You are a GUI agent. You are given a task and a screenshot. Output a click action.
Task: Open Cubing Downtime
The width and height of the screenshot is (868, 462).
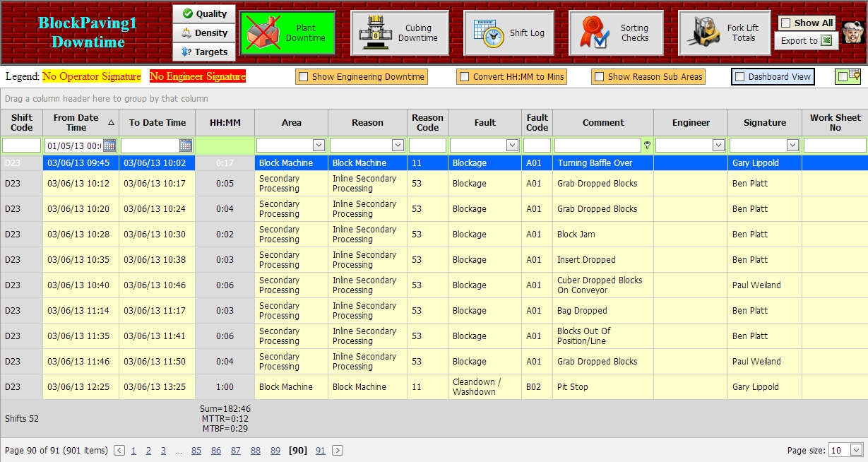[x=400, y=33]
